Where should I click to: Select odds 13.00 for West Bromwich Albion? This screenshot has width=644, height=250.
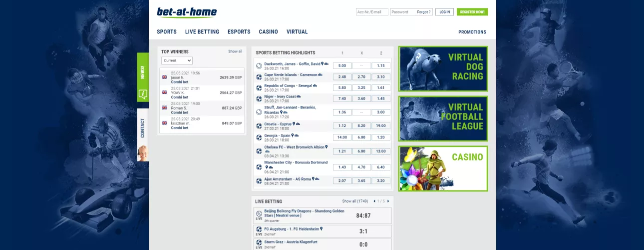point(381,151)
